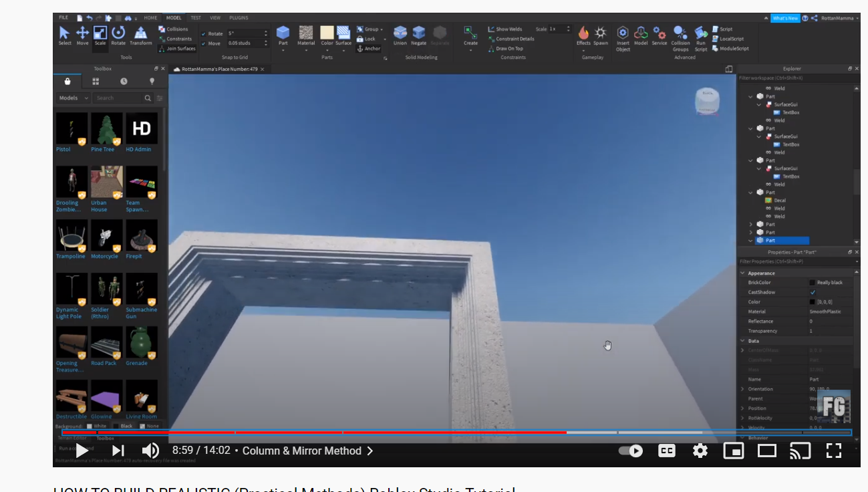The height and width of the screenshot is (492, 868).
Task: Skip to next video
Action: coord(118,451)
